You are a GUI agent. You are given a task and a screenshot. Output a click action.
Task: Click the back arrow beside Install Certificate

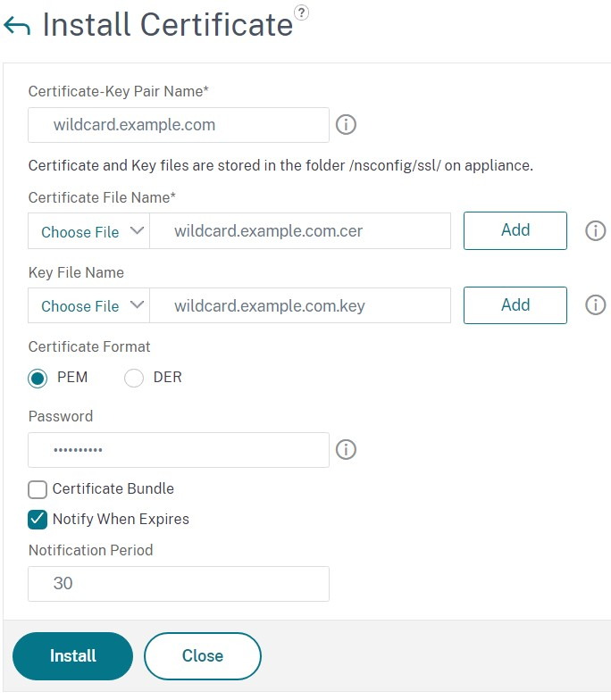(17, 26)
